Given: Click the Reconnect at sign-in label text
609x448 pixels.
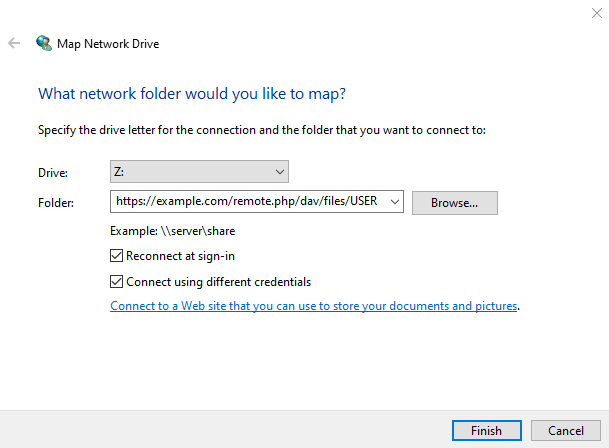Looking at the screenshot, I should click(x=180, y=256).
